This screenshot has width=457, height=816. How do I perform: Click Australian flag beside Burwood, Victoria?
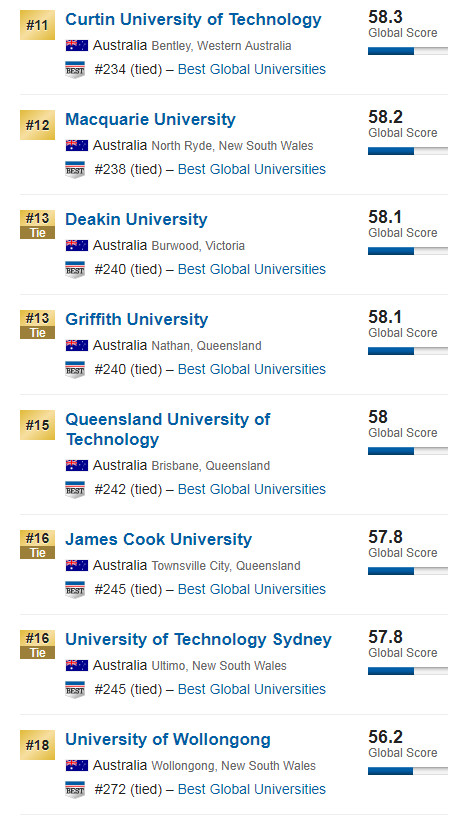[x=77, y=246]
